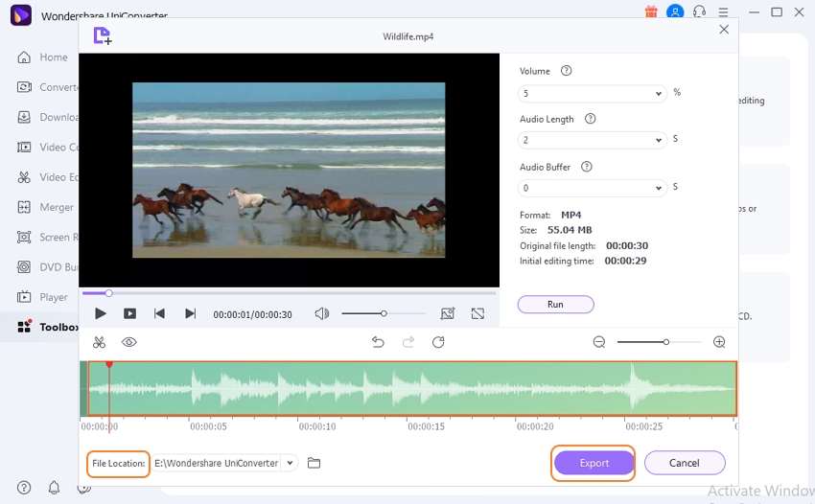Viewport: 815px width, 504px height.
Task: Show help for Audio Buffer setting
Action: pyautogui.click(x=586, y=167)
